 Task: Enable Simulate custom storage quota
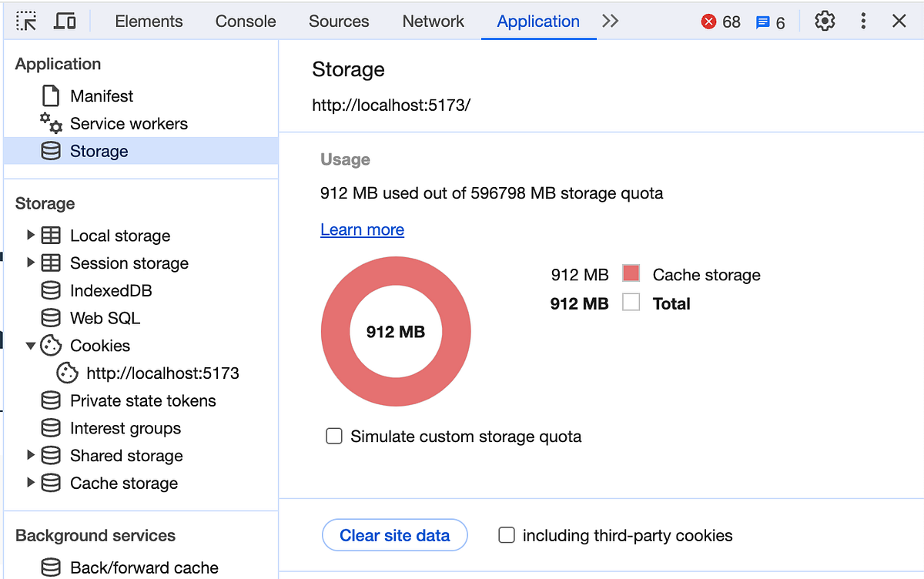(x=334, y=436)
